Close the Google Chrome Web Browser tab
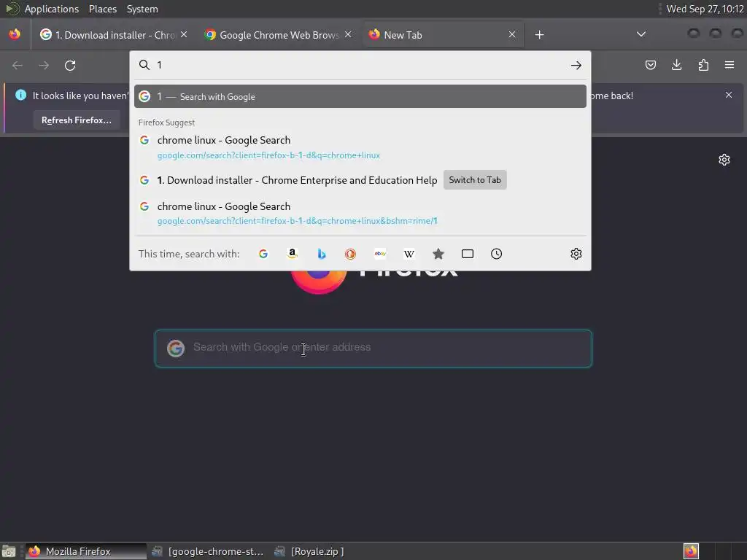The width and height of the screenshot is (747, 560). pos(348,34)
